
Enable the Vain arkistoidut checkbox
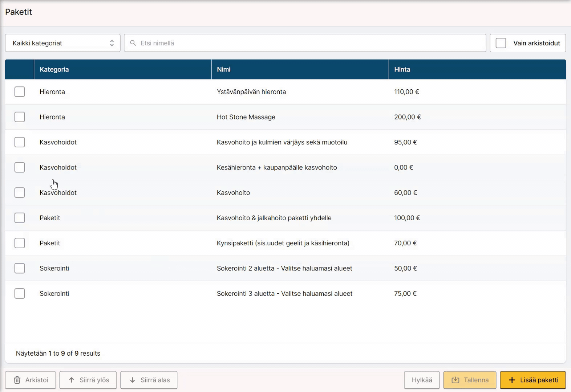(x=501, y=43)
